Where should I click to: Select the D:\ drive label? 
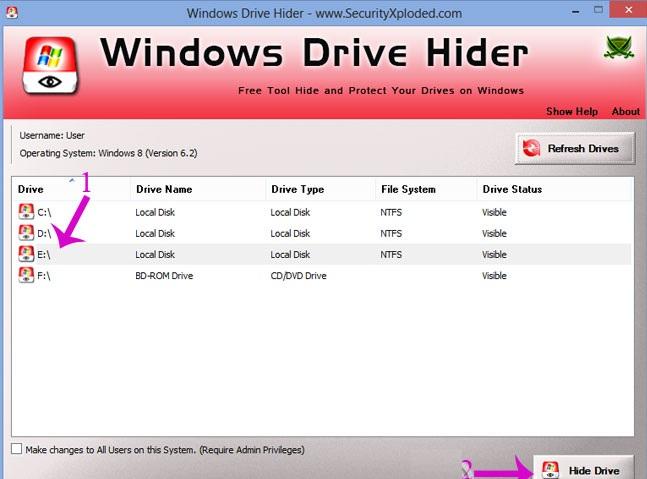[44, 234]
